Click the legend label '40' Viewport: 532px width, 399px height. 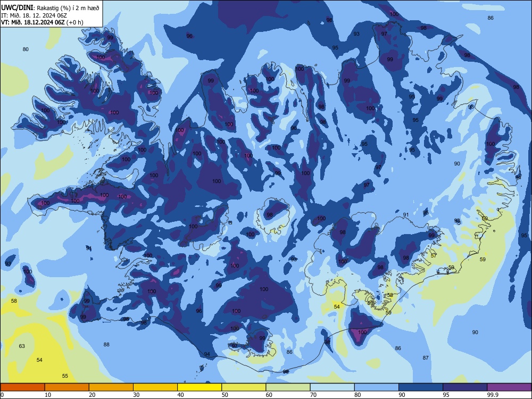click(180, 395)
